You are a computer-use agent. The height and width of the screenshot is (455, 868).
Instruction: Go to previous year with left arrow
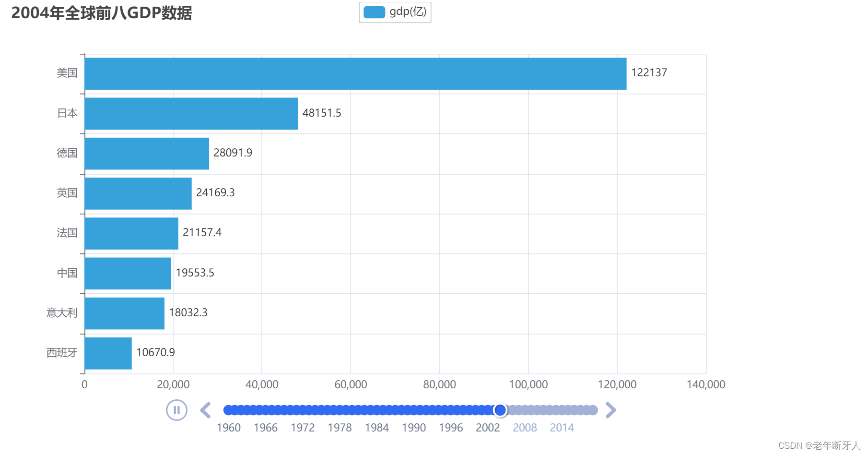click(206, 410)
